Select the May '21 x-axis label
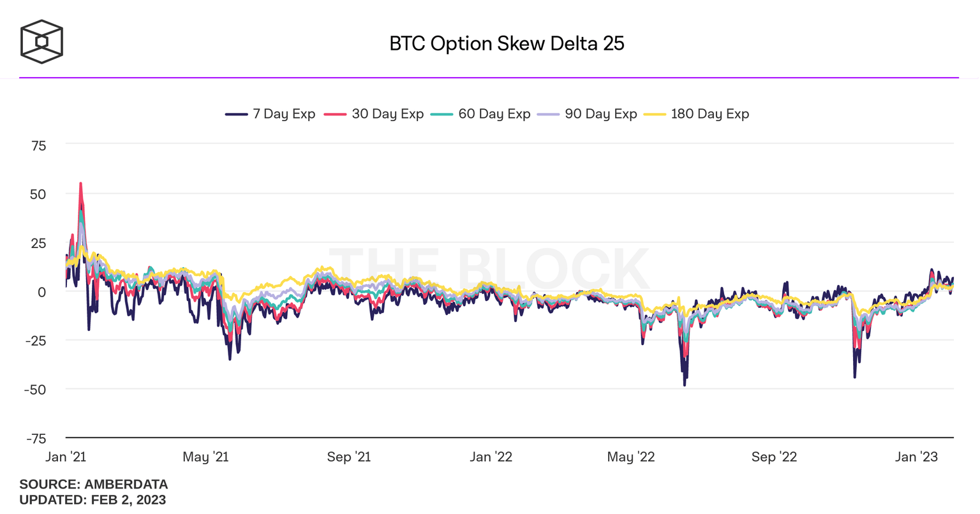 pyautogui.click(x=205, y=457)
